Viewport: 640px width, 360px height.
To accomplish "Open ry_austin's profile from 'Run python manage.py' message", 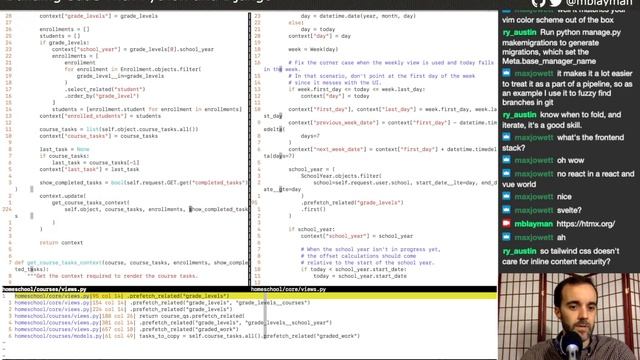I will [x=519, y=32].
